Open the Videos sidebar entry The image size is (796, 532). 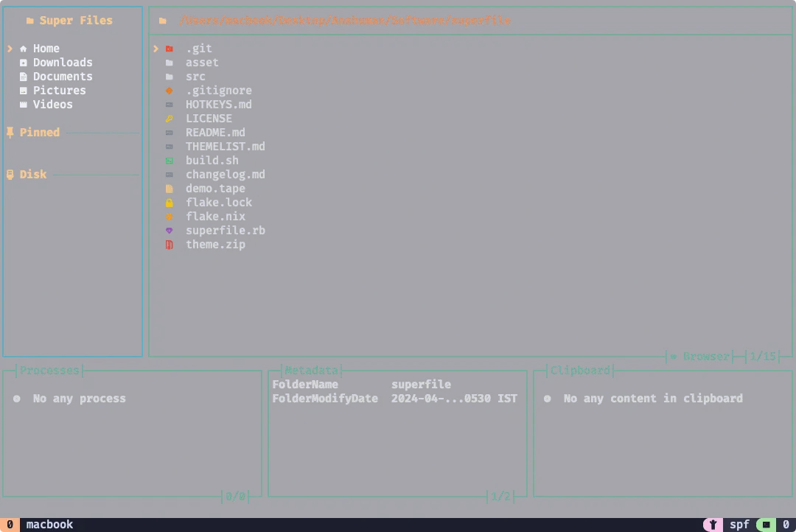point(52,105)
